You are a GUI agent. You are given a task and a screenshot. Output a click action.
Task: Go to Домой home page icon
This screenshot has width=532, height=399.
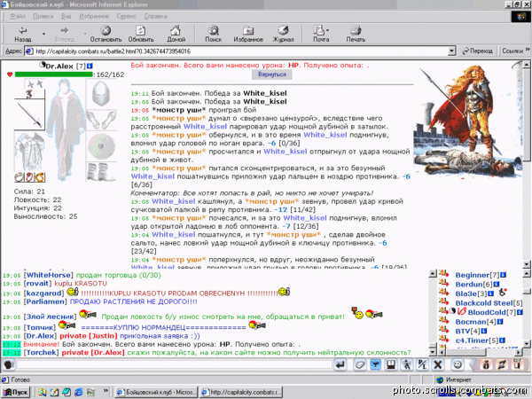(x=176, y=30)
